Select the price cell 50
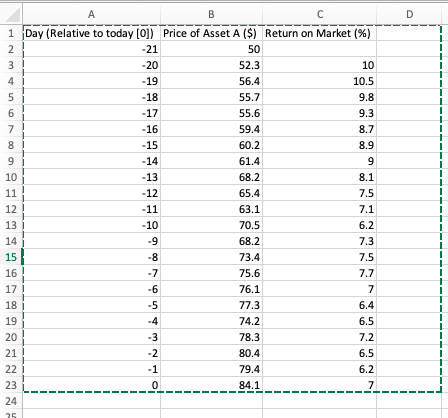This screenshot has width=448, height=418. [211, 49]
